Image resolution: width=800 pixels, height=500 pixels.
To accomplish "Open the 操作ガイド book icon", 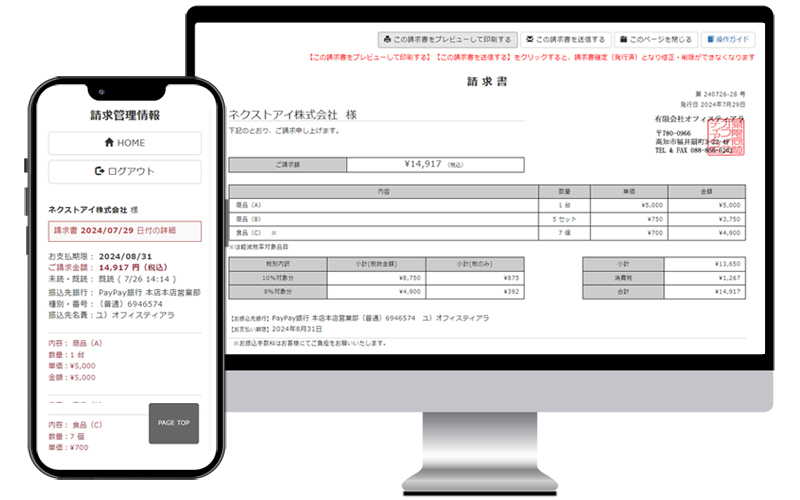I will (711, 40).
